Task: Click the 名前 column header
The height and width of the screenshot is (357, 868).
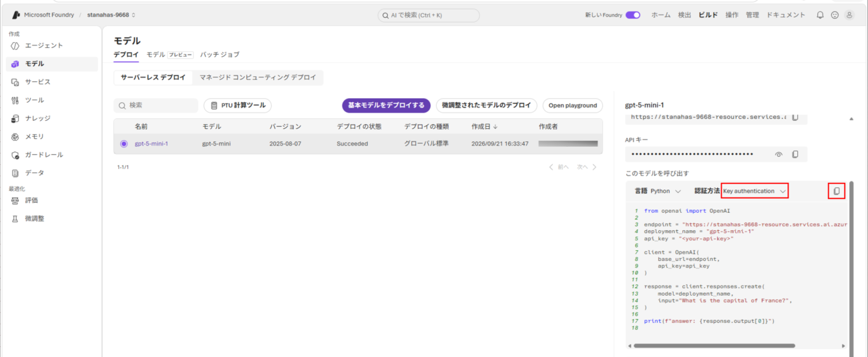Action: click(141, 126)
